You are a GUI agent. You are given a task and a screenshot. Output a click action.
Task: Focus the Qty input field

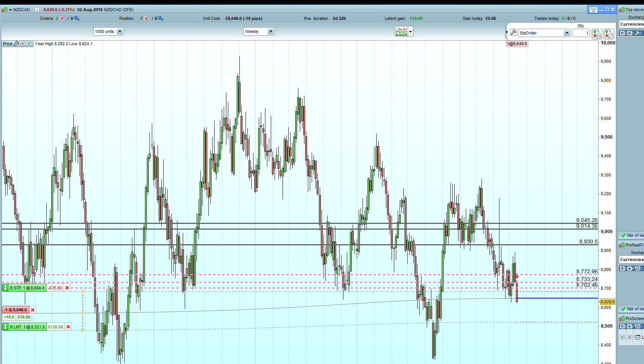(581, 33)
